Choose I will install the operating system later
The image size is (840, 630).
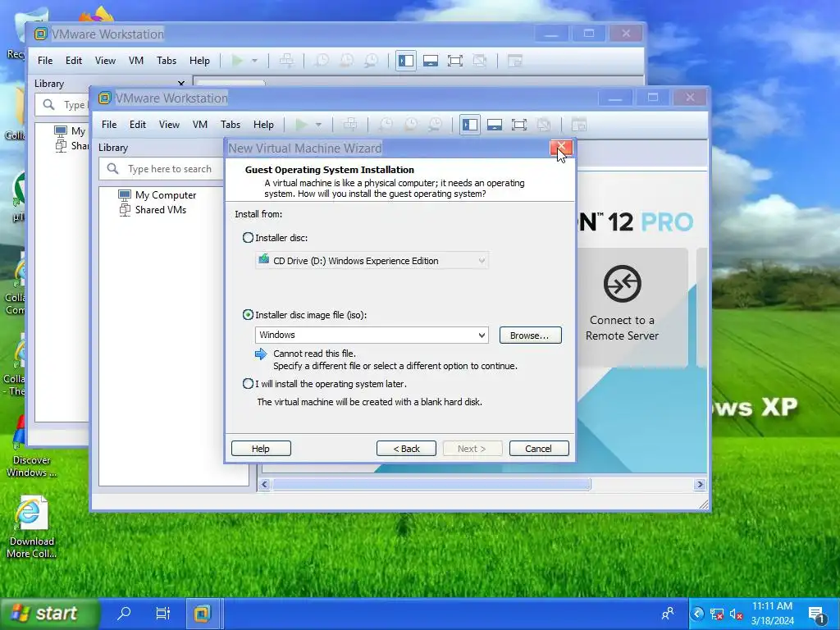248,384
